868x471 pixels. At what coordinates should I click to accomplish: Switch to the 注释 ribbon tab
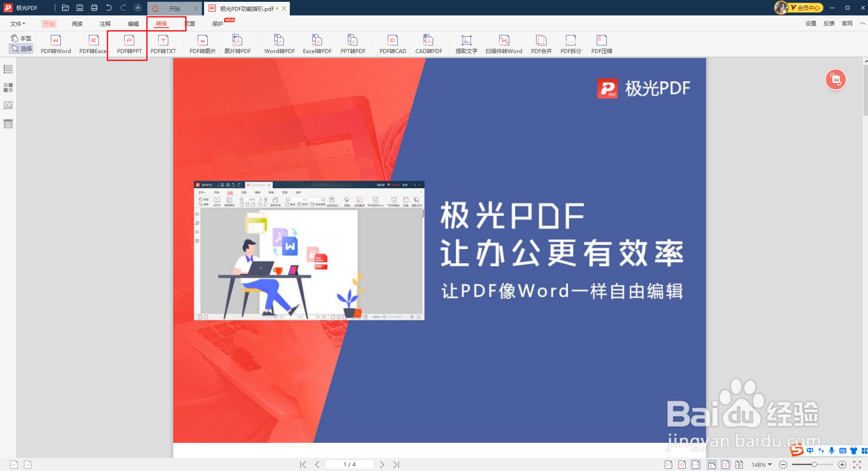(105, 24)
